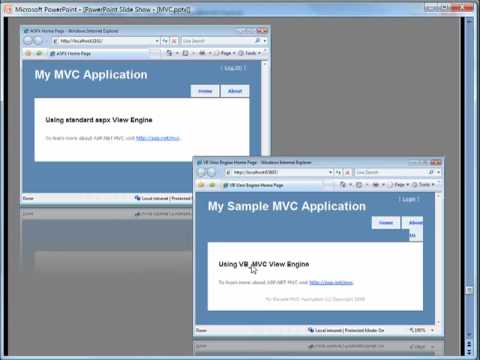Click Forward arrow in VB View Engine window
Image resolution: width=480 pixels, height=360 pixels.
coord(212,172)
